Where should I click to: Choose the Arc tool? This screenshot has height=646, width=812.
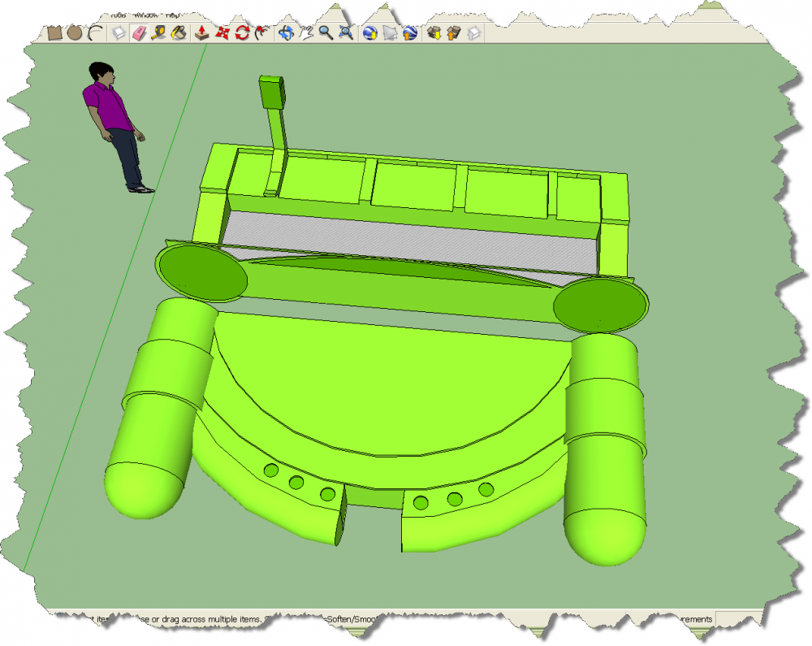pos(94,33)
